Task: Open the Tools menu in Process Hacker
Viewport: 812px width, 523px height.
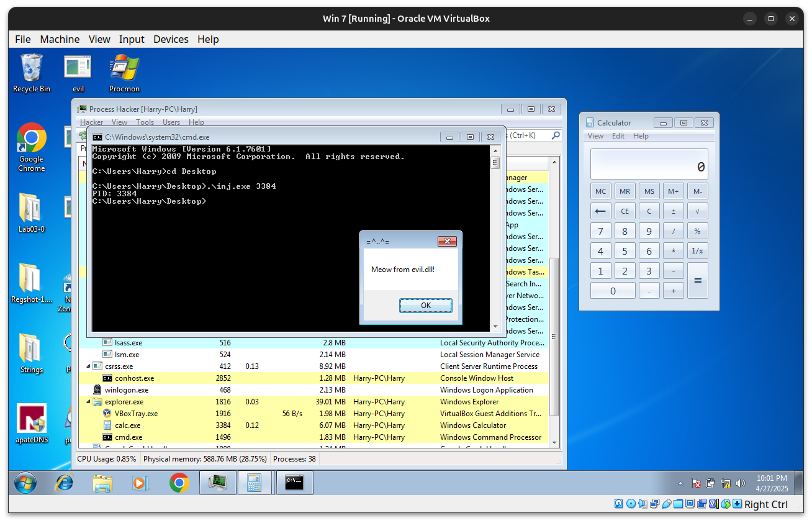Action: [x=145, y=122]
